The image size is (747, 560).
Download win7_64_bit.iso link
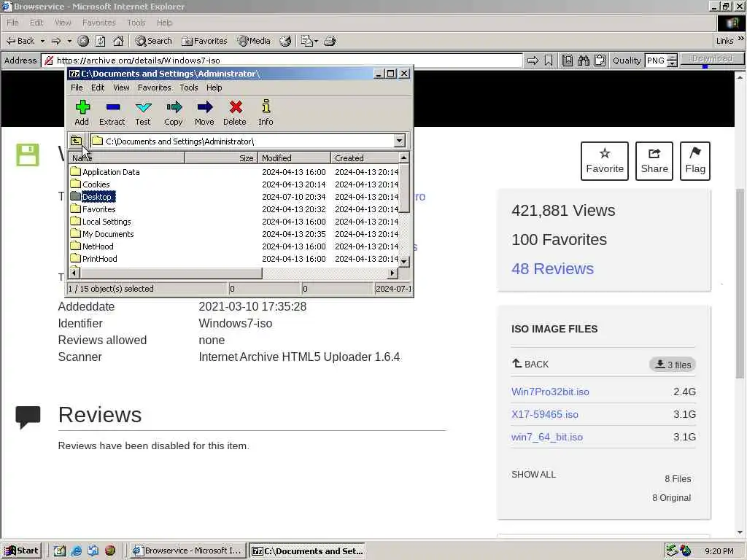point(547,437)
